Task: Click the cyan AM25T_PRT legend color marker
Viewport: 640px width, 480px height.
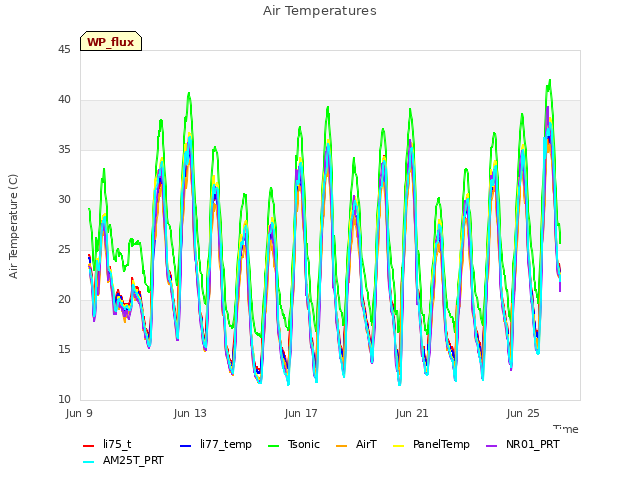Action: tap(88, 462)
